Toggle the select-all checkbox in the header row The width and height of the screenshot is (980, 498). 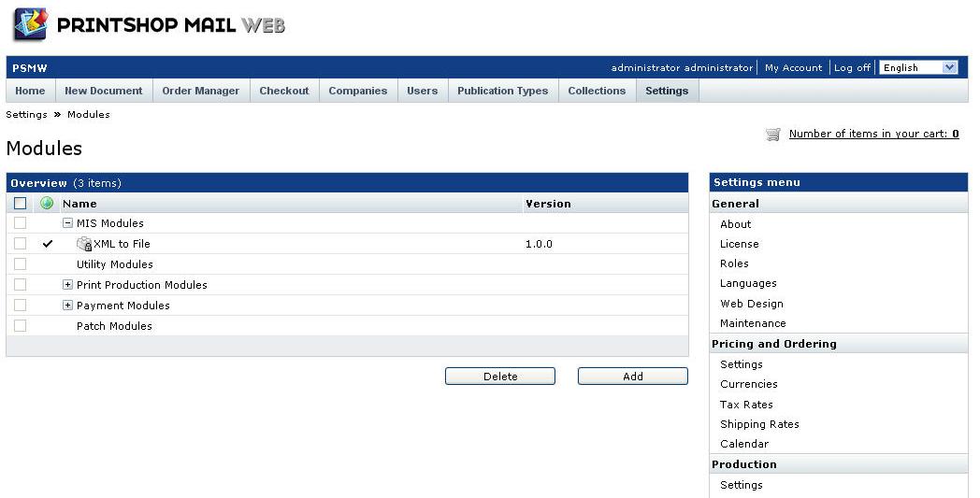(20, 203)
